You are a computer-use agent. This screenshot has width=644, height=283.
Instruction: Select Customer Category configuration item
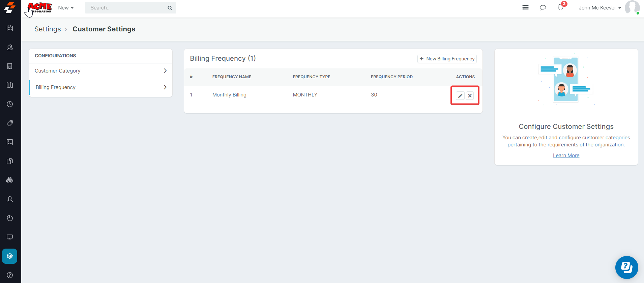pos(58,71)
